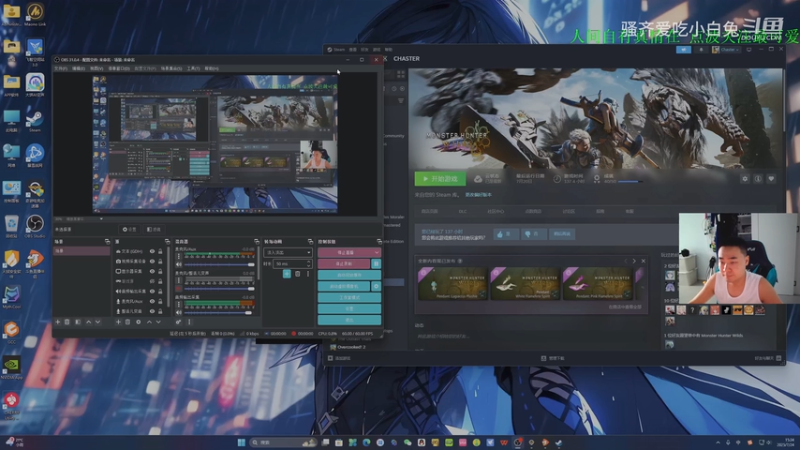Mute the 音频输出采集 mixer channel speaker icon
Image resolution: width=800 pixels, height=450 pixels.
179,312
